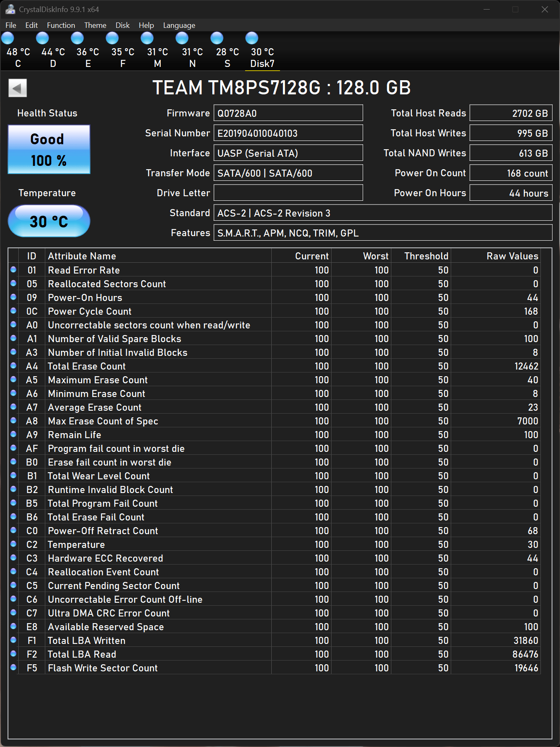This screenshot has height=747, width=560.
Task: Select disk F status orb
Action: pos(112,38)
